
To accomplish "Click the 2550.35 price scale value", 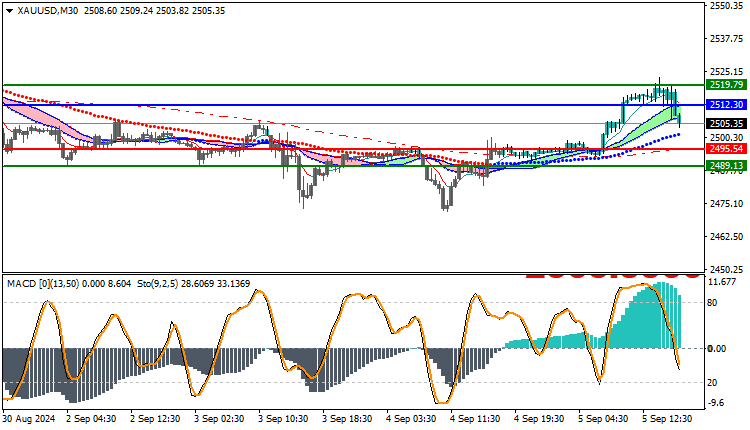I will coord(726,6).
